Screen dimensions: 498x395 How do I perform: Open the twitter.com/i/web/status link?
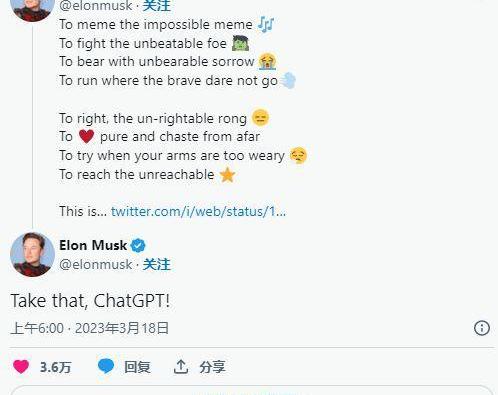[x=198, y=211]
